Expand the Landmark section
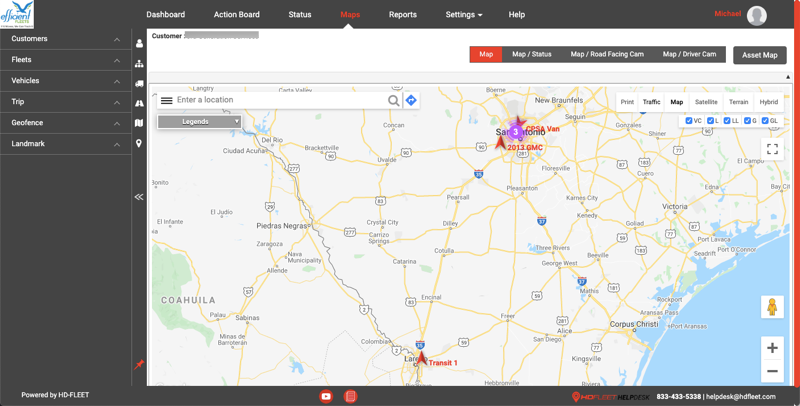This screenshot has width=800, height=406. [65, 144]
